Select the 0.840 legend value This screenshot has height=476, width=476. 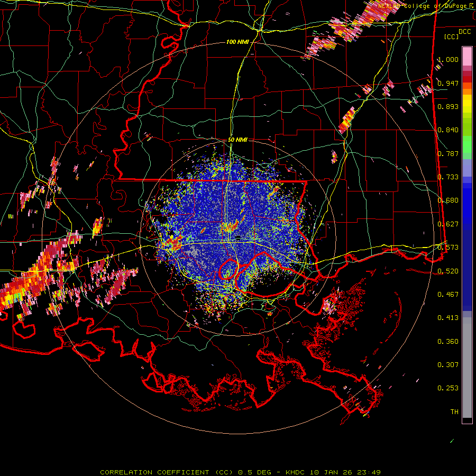click(448, 130)
